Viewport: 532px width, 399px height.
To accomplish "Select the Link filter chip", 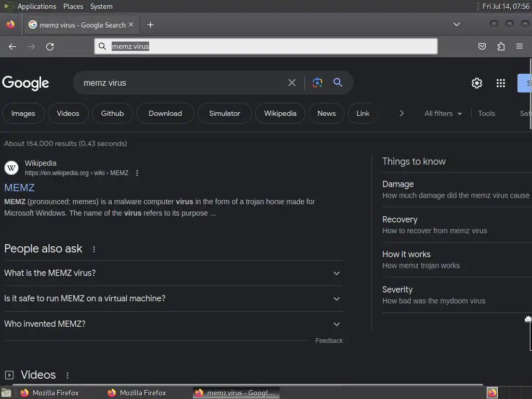I will tap(363, 113).
